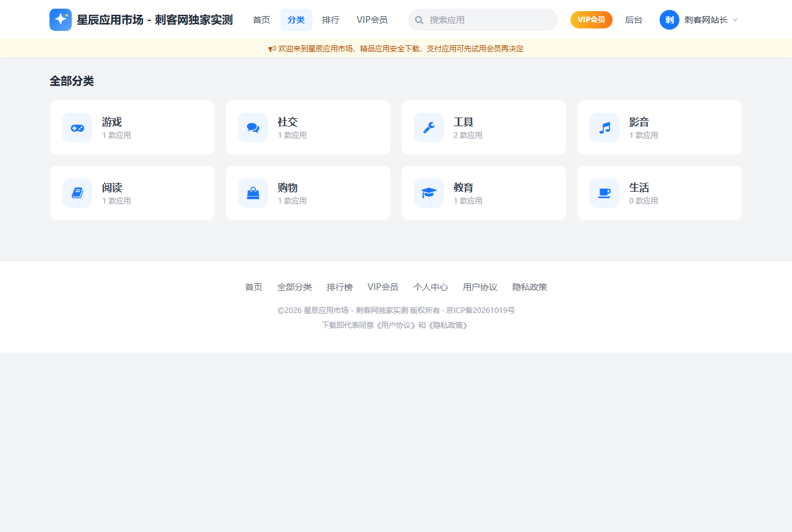The width and height of the screenshot is (792, 532).
Task: Click the 工具 2 款应用 count
Action: [468, 135]
